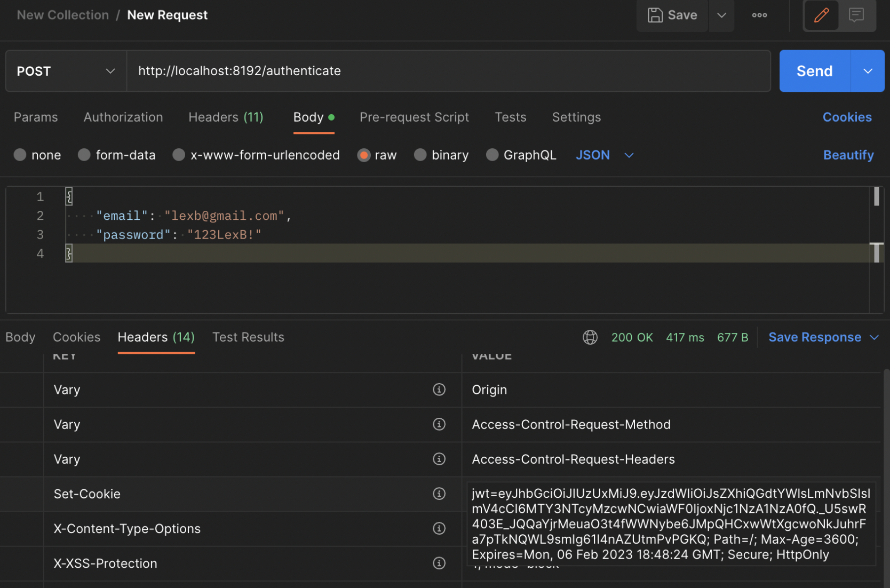Open the Cookies link
This screenshot has width=890, height=588.
[x=847, y=117]
